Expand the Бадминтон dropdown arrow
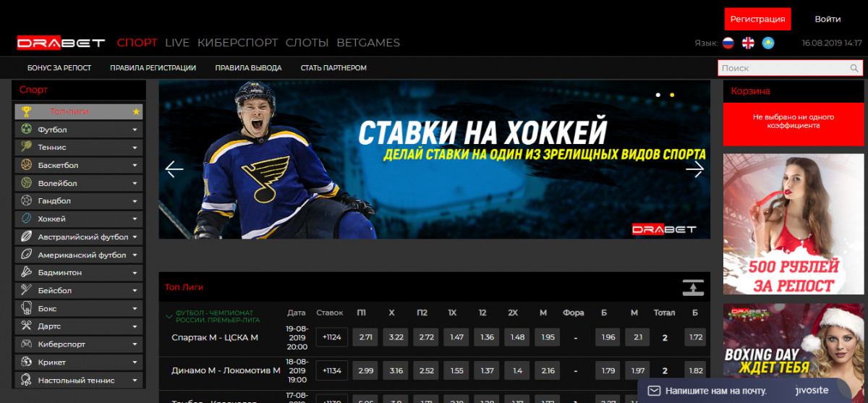The width and height of the screenshot is (868, 403). pyautogui.click(x=135, y=273)
